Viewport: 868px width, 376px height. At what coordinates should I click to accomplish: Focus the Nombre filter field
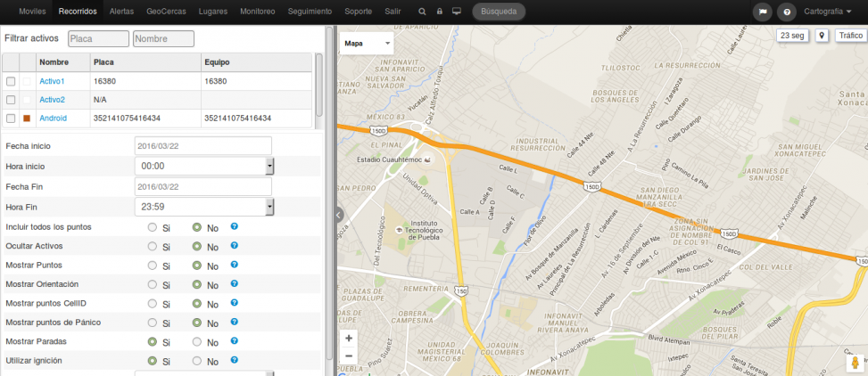164,38
